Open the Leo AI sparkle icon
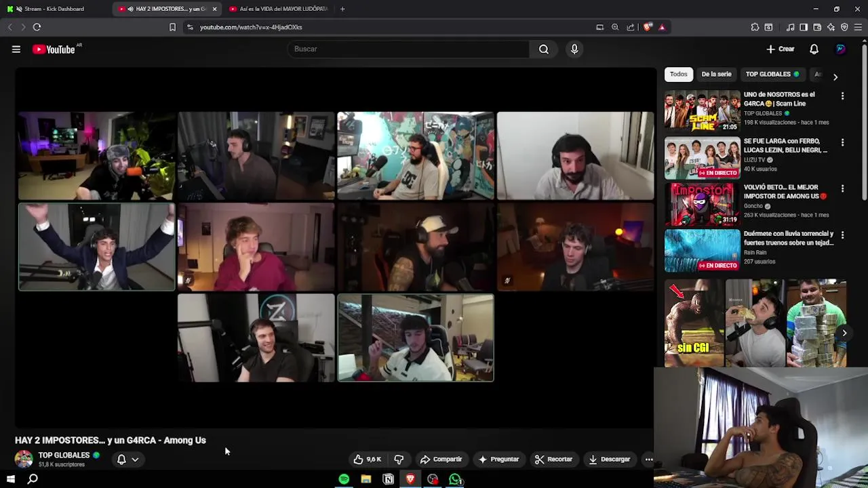Image resolution: width=868 pixels, height=488 pixels. (x=831, y=27)
